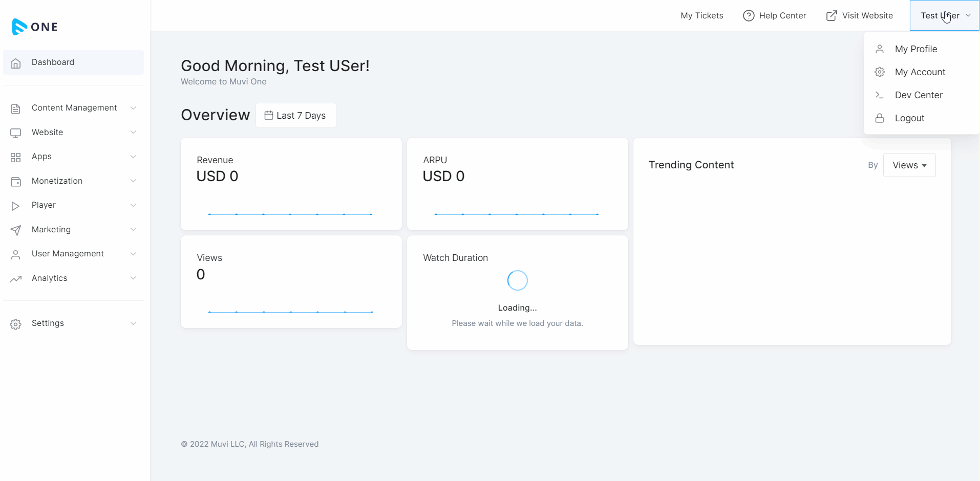Open the Last 7 Days date filter
This screenshot has width=980, height=481.
tap(296, 116)
